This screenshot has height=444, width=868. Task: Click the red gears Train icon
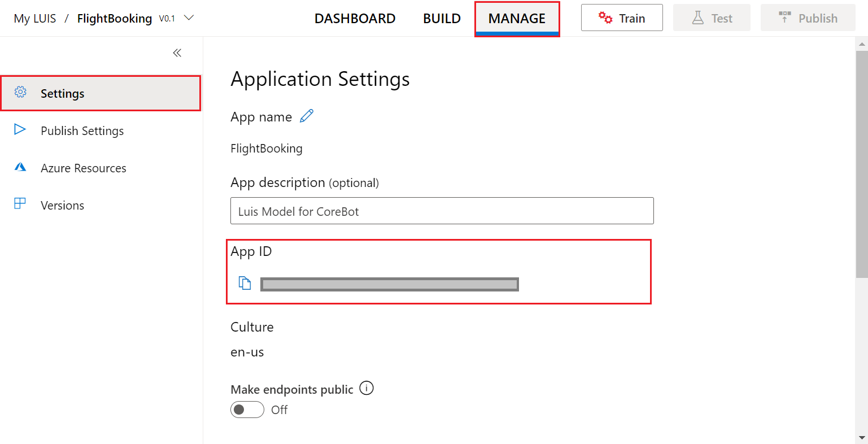(605, 18)
